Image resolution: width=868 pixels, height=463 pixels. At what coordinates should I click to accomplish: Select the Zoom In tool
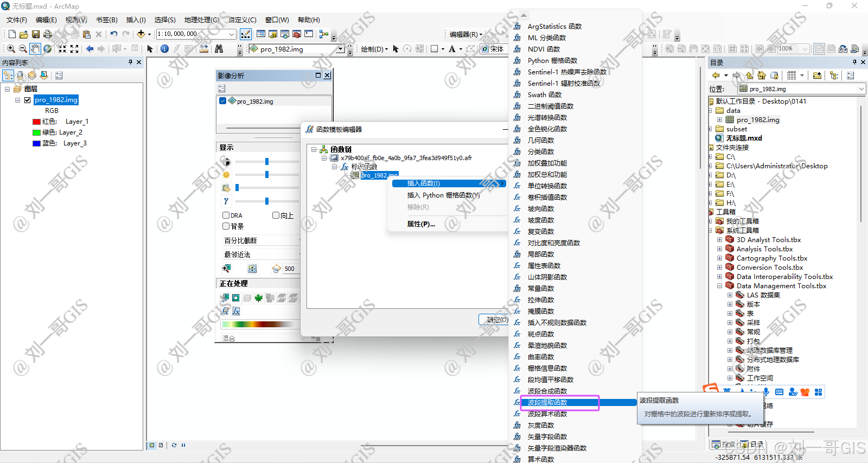pyautogui.click(x=11, y=49)
